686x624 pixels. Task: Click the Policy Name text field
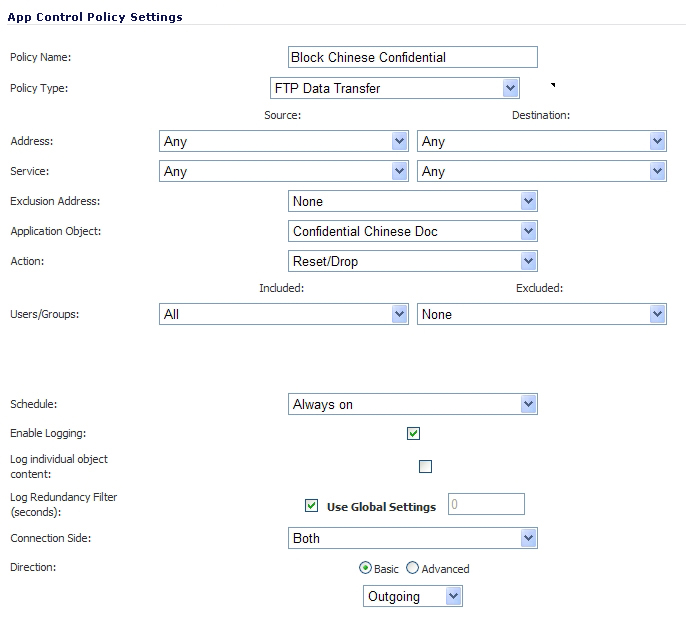pyautogui.click(x=413, y=57)
